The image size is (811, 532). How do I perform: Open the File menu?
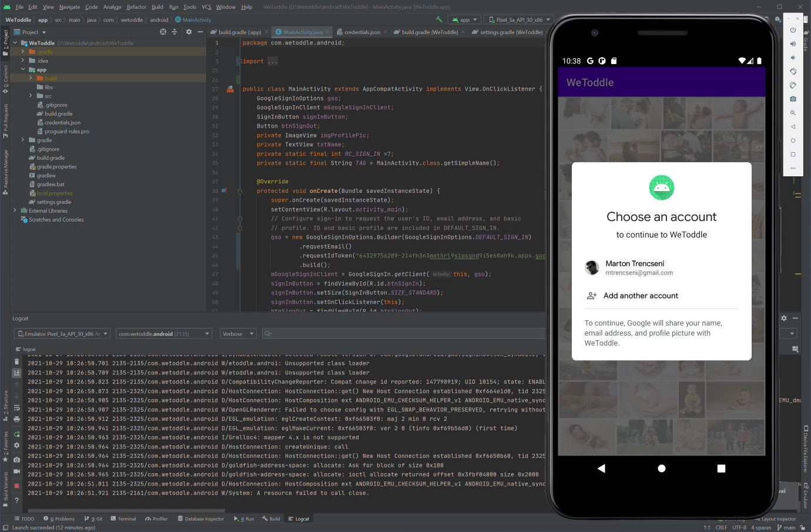point(19,7)
